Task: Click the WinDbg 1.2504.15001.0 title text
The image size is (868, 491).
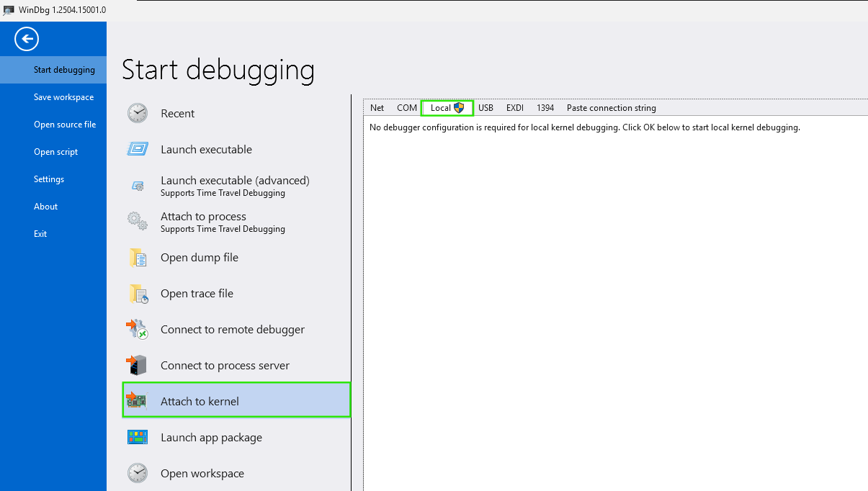Action: coord(63,10)
